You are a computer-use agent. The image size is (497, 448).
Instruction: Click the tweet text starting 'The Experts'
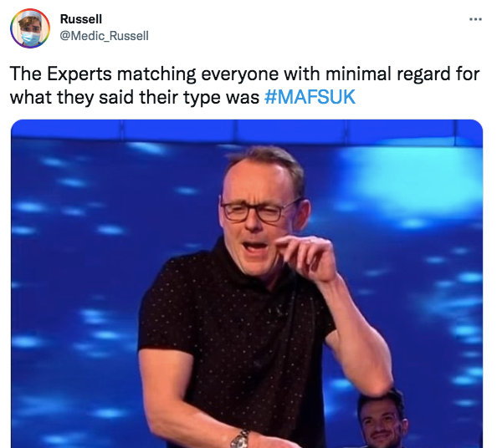pos(244,85)
